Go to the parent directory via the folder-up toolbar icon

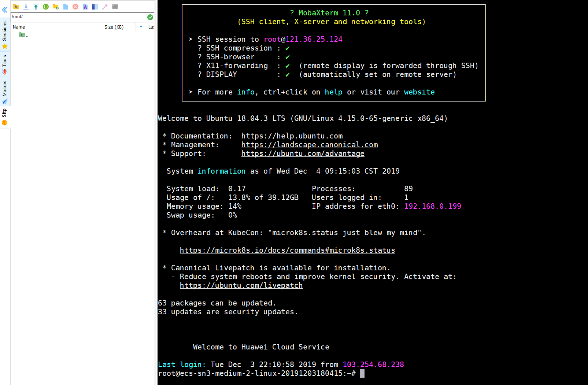click(x=16, y=7)
